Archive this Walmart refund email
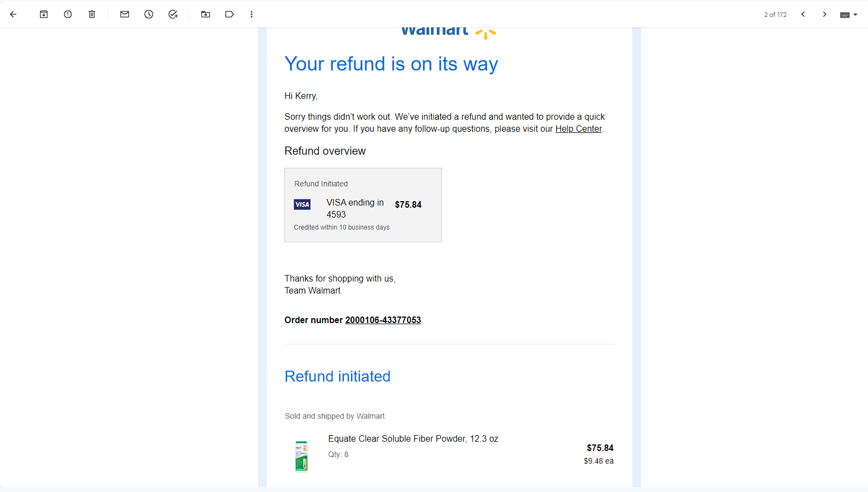 click(44, 14)
